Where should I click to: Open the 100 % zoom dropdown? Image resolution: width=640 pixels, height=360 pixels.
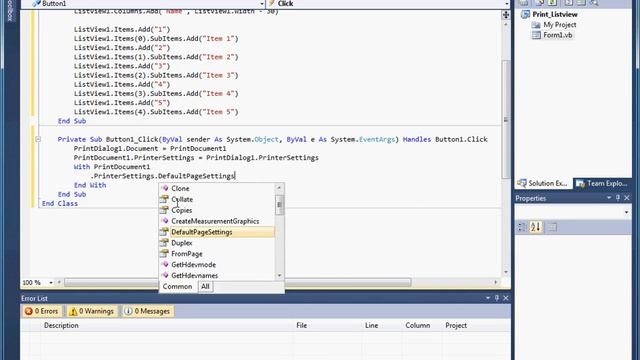(x=51, y=282)
